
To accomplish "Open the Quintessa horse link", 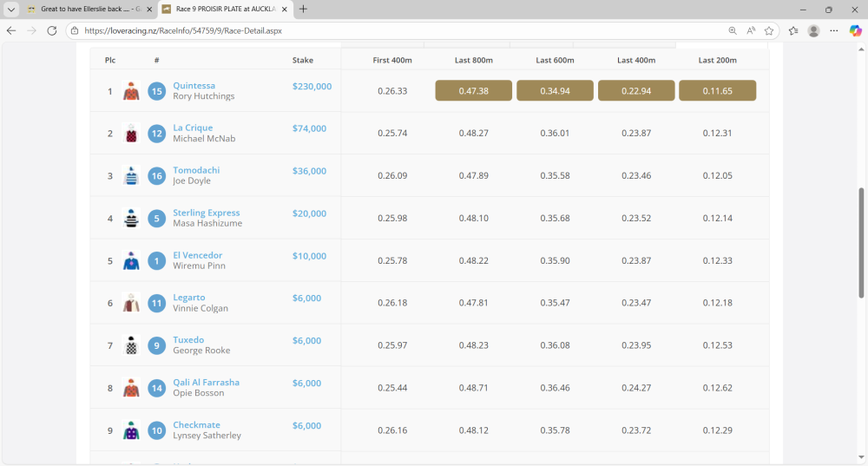I will [194, 86].
